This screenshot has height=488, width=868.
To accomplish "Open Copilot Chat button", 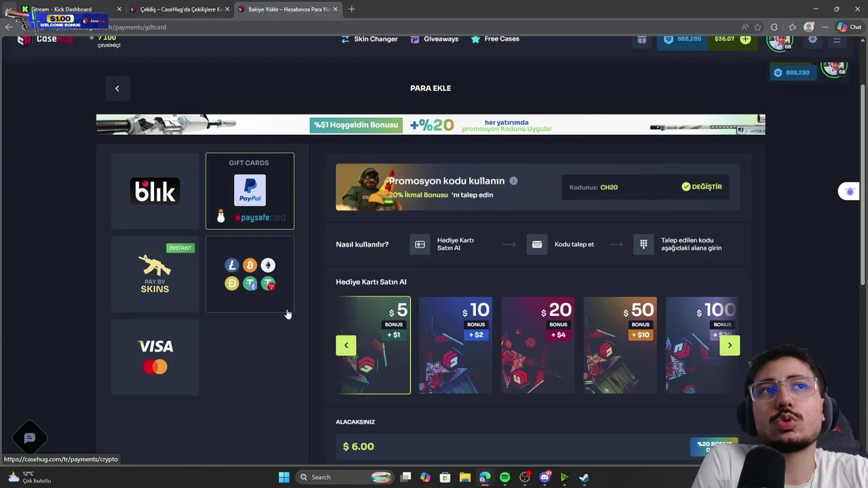I will point(849,27).
